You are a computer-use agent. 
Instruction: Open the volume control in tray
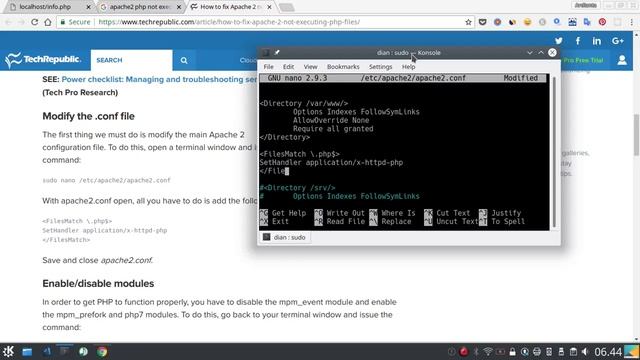(585, 351)
